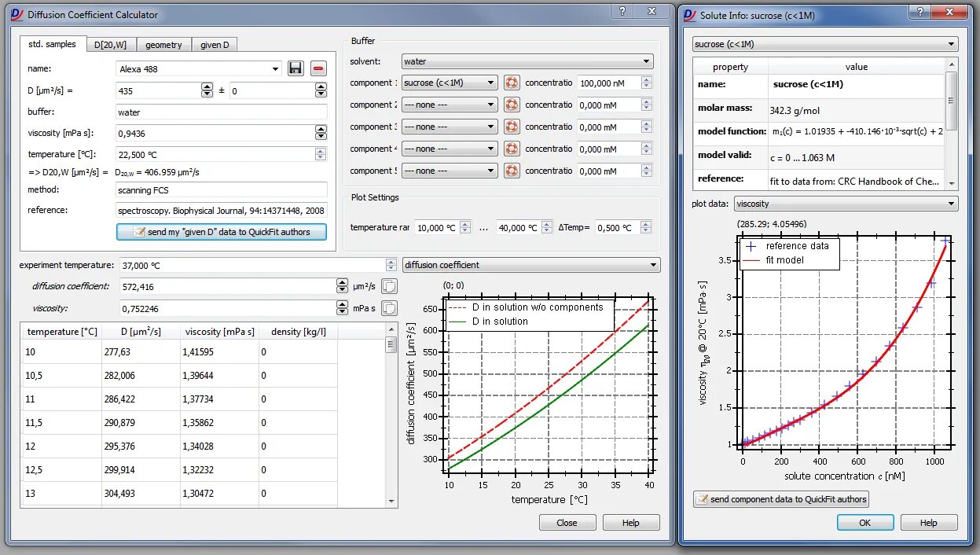The height and width of the screenshot is (555, 980).
Task: Click the Solute Info property table scrollbar
Action: pyautogui.click(x=952, y=123)
